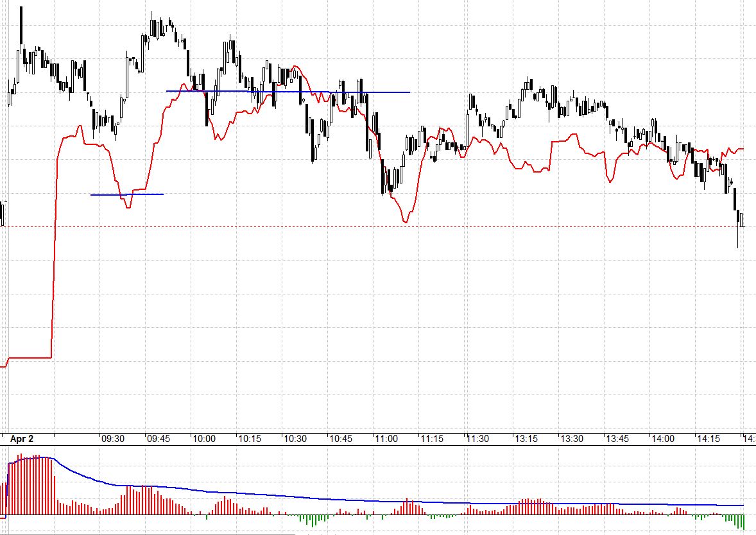
Task: Select the tallest red histogram bars at left
Action: (x=29, y=484)
